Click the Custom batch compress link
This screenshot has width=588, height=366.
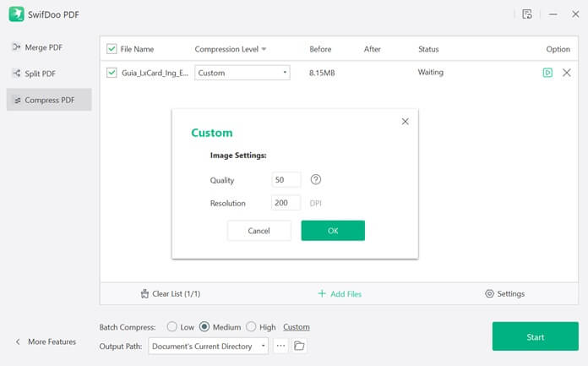pyautogui.click(x=297, y=327)
